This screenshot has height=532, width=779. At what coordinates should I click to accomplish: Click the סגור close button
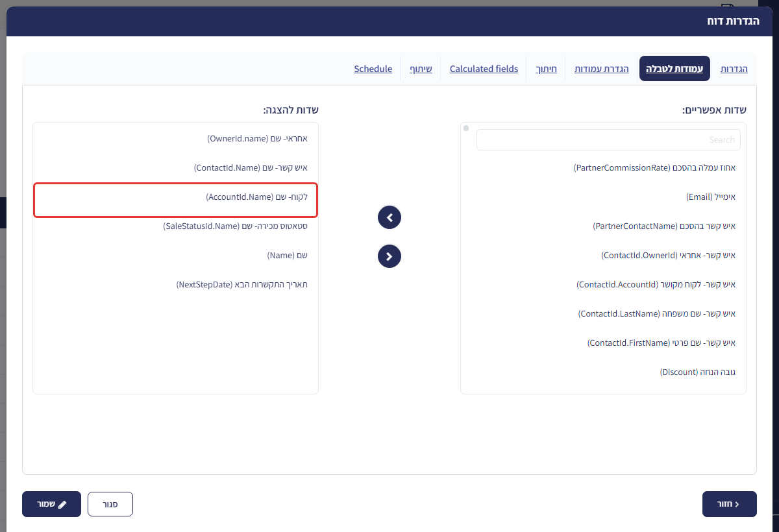pyautogui.click(x=110, y=504)
